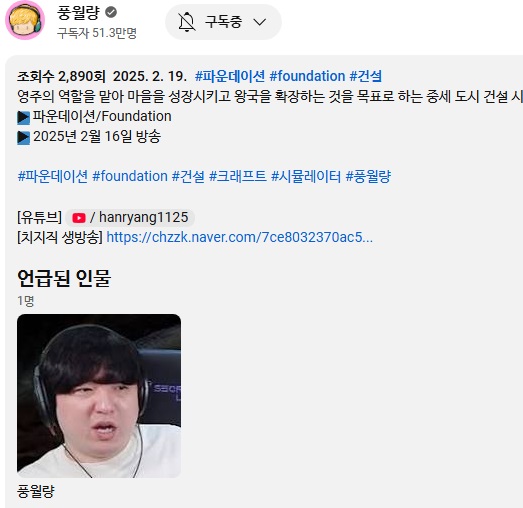Click the verified checkmark badge next to 풍월량
523x508 pixels.
pyautogui.click(x=111, y=12)
